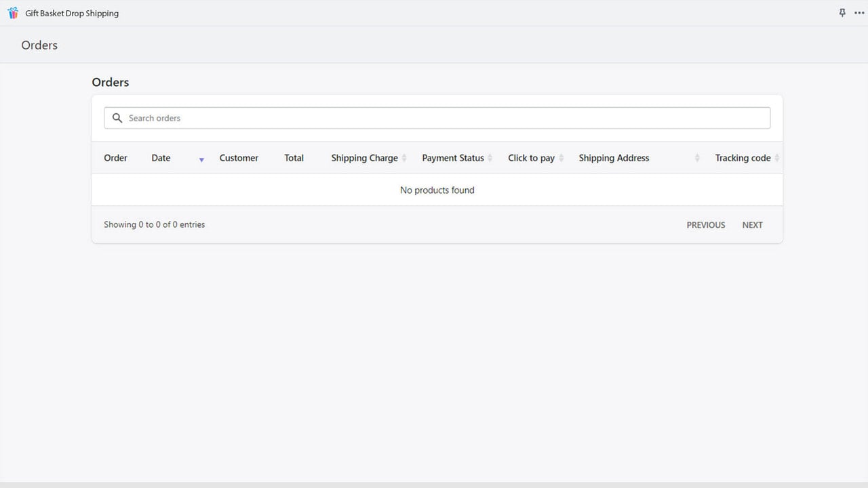This screenshot has width=868, height=488.
Task: Click sort arrows beside Payment Status
Action: coord(490,158)
